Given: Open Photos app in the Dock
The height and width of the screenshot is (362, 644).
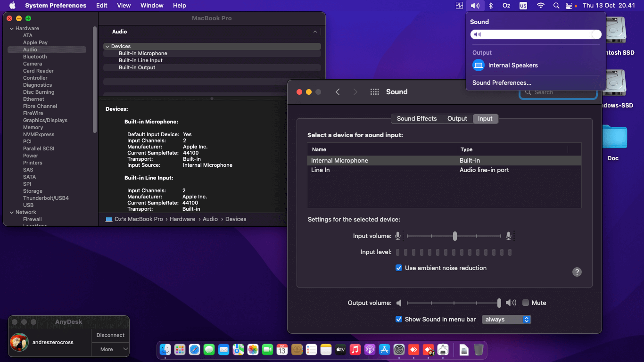Looking at the screenshot, I should (253, 350).
